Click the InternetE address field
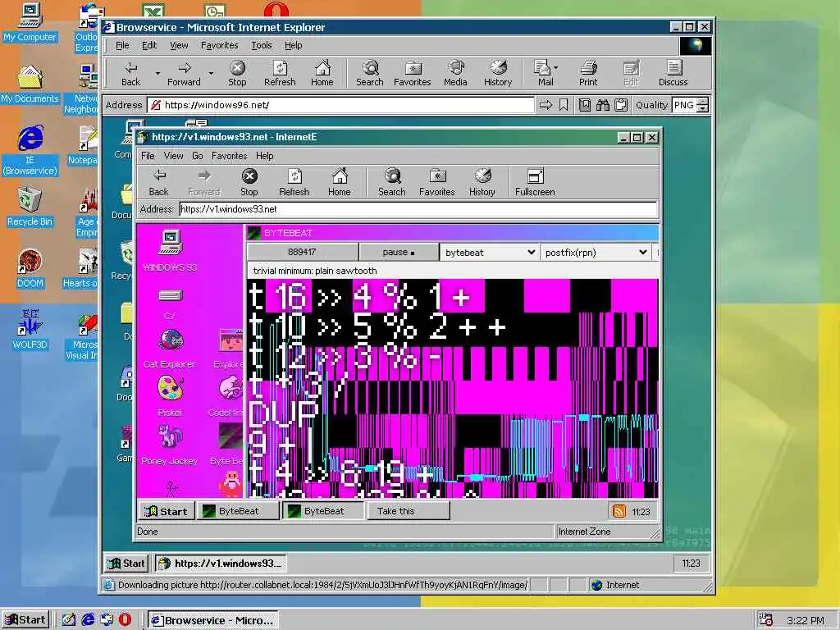This screenshot has width=840, height=630. pos(418,209)
